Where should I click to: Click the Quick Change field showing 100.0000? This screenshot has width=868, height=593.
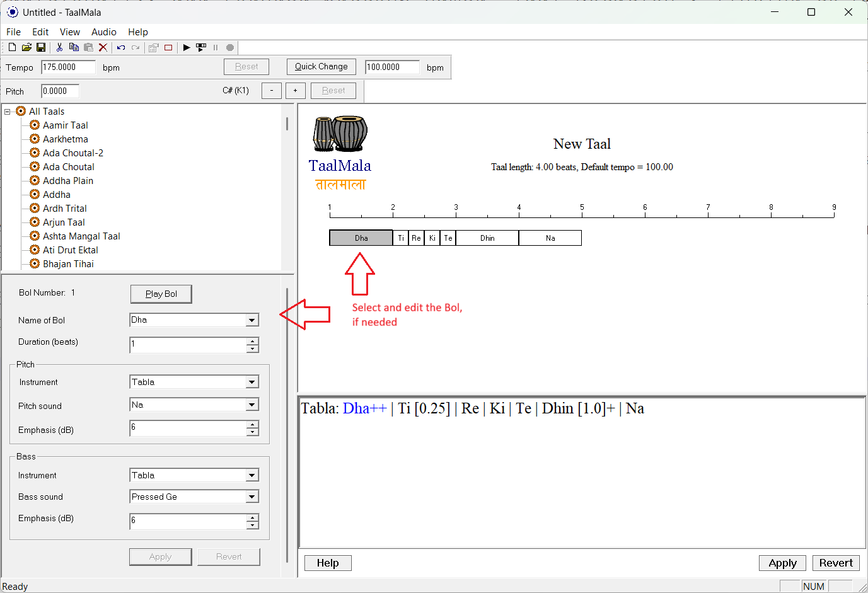click(393, 67)
